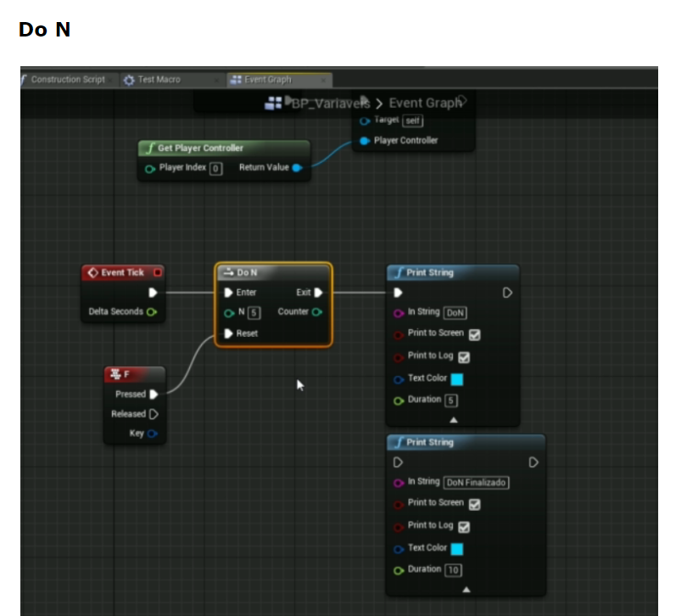
Task: Click the Target input pin
Action: [365, 121]
